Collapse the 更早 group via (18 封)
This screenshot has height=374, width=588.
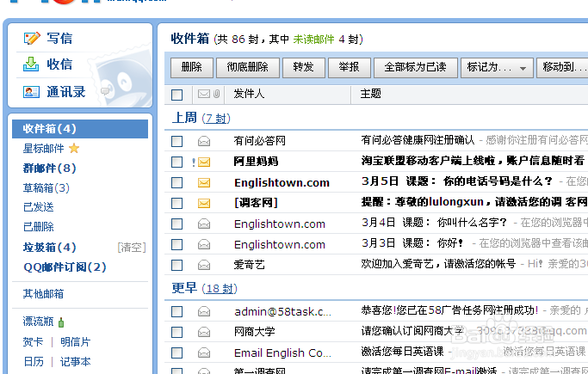coord(220,289)
